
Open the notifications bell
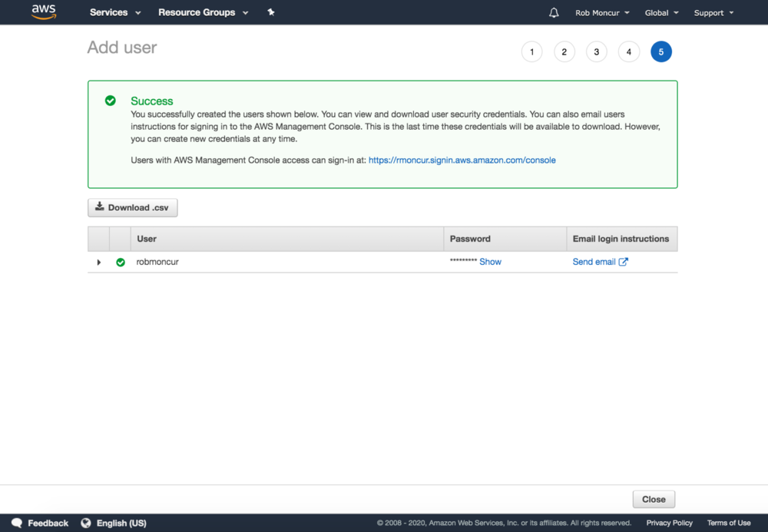pyautogui.click(x=554, y=13)
